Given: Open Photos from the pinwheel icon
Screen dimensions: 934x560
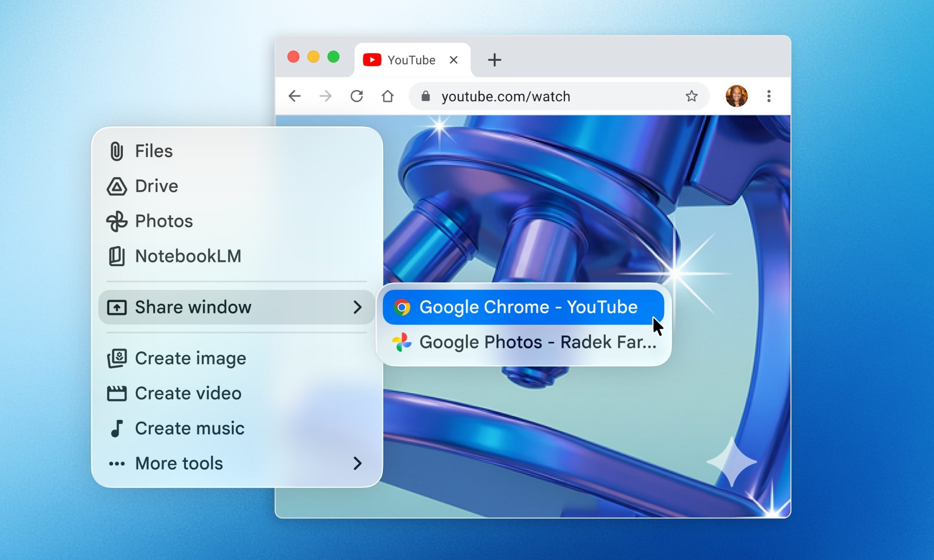Looking at the screenshot, I should 116,221.
